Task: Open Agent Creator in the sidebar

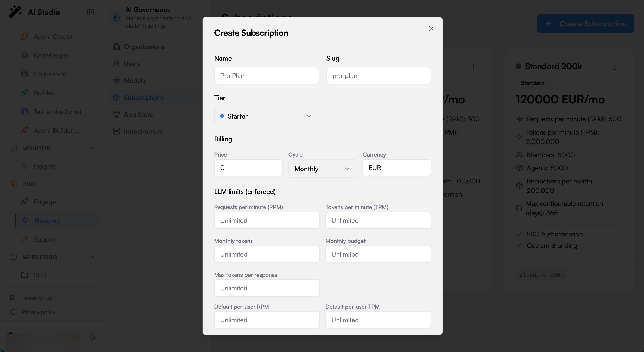Action: pyautogui.click(x=54, y=37)
